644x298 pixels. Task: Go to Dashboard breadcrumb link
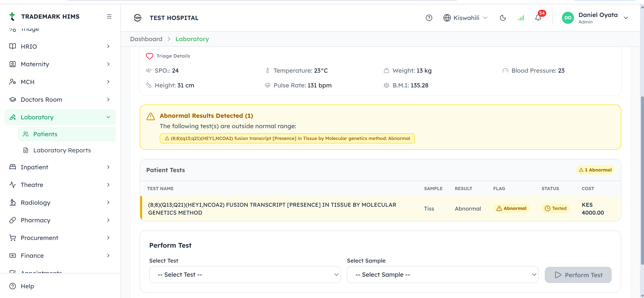pyautogui.click(x=146, y=39)
